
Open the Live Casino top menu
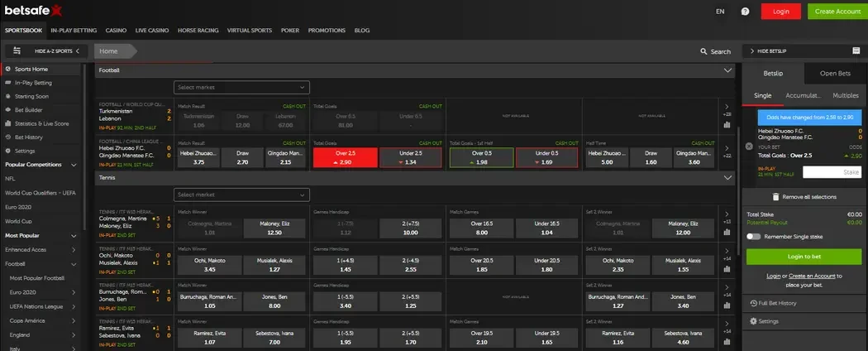pos(151,31)
